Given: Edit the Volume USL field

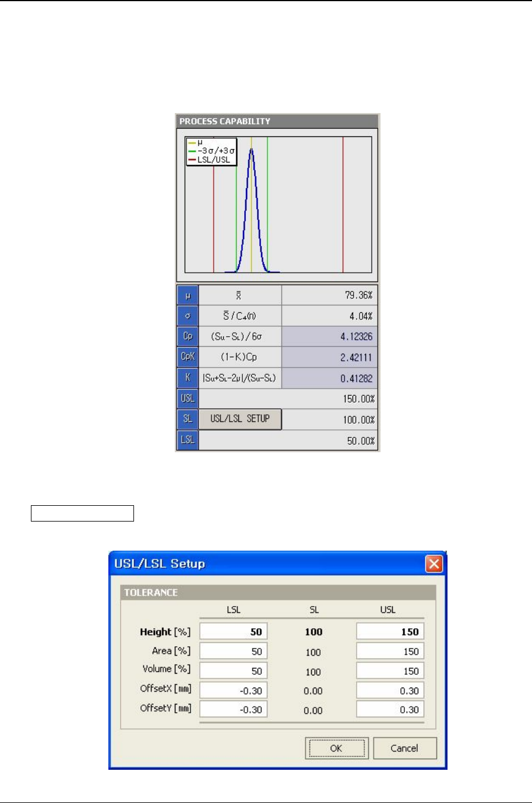Looking at the screenshot, I should (390, 671).
